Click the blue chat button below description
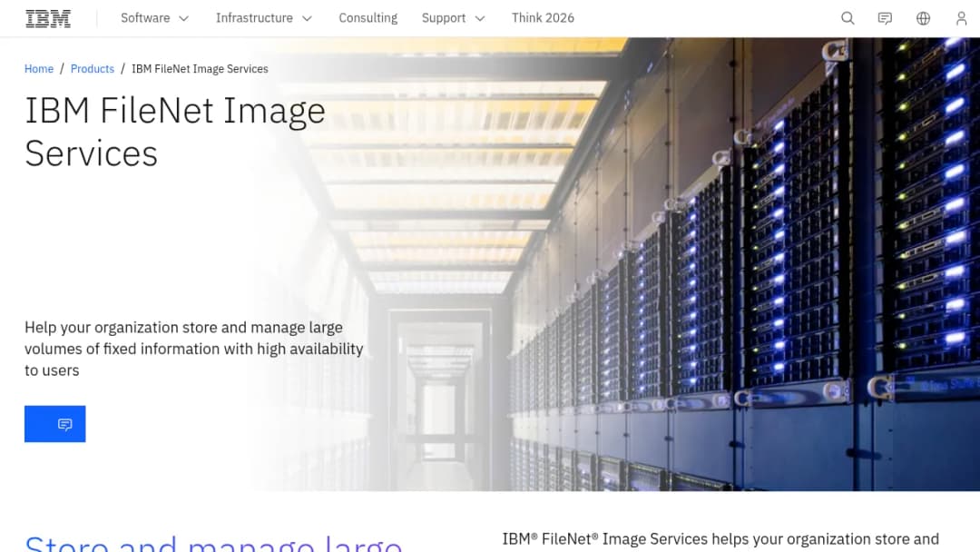980x552 pixels. (55, 424)
